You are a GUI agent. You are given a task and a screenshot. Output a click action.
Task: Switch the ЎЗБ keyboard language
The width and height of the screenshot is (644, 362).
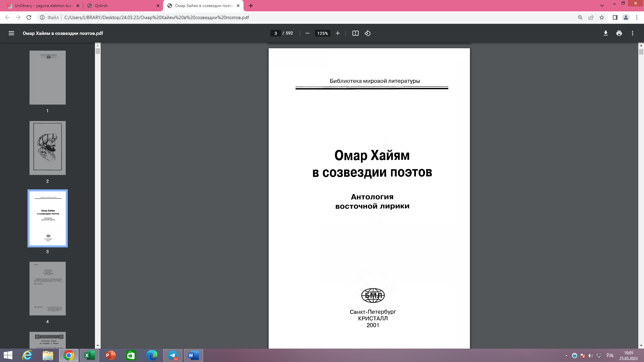point(610,356)
